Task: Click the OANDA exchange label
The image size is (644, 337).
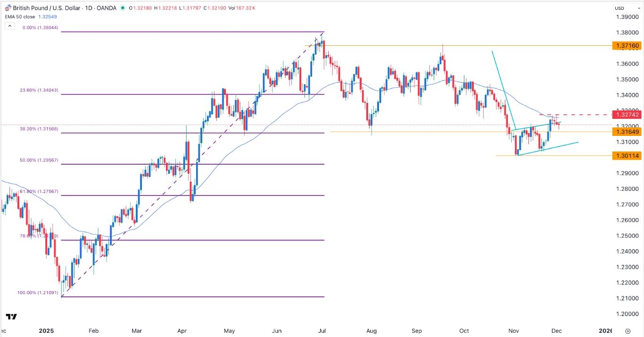Action: pyautogui.click(x=106, y=8)
